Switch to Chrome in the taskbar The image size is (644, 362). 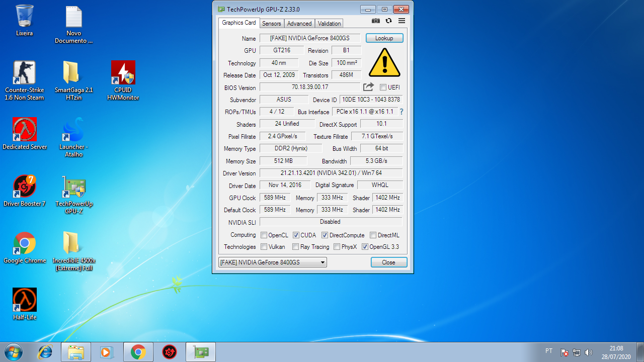click(138, 352)
